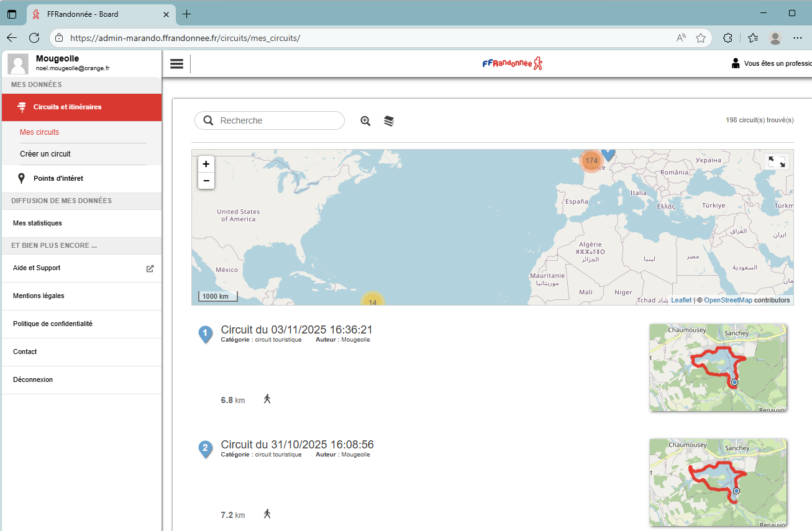Open thumbnail of circuit 03/11/2025 map

pyautogui.click(x=718, y=367)
